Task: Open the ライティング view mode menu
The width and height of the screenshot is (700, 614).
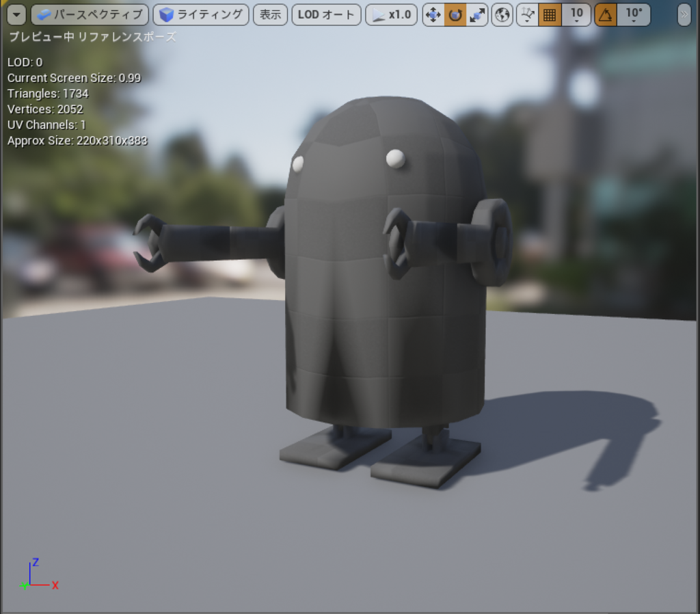Action: (201, 15)
